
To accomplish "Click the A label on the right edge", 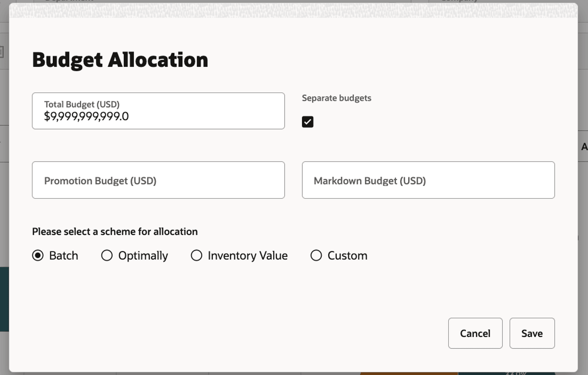I will pyautogui.click(x=584, y=147).
